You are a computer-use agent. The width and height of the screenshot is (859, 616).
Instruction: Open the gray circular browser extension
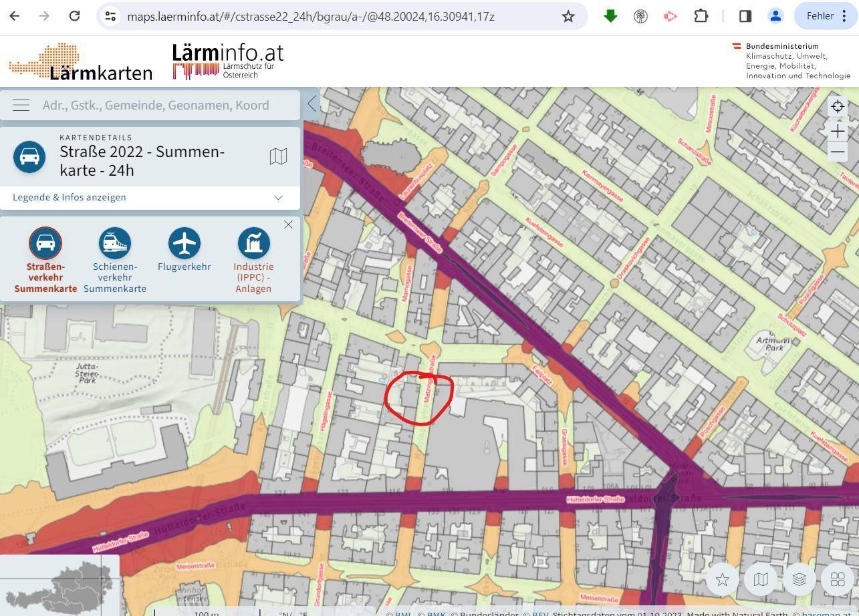pyautogui.click(x=640, y=16)
